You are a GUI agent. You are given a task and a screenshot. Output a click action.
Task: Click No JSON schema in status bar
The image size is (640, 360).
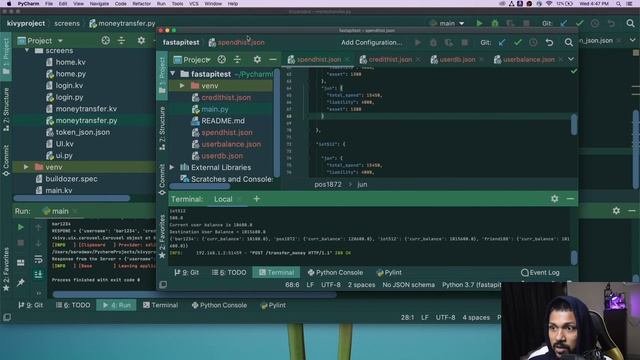(x=408, y=285)
